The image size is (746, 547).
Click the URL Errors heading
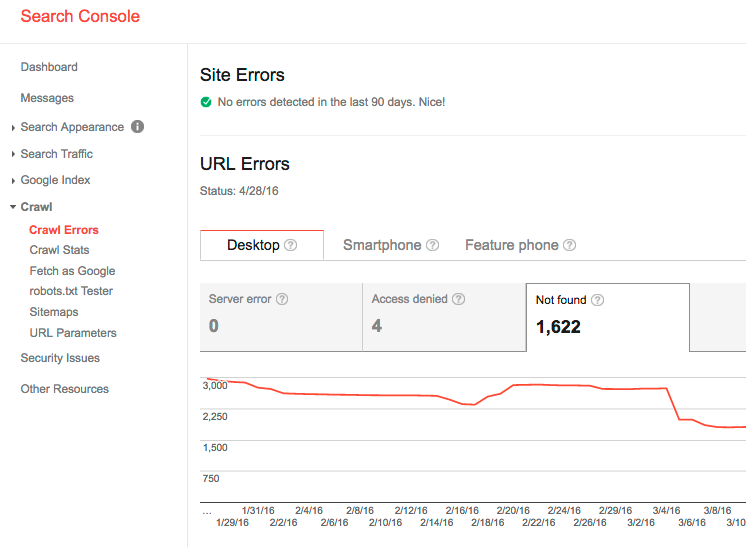click(x=245, y=164)
